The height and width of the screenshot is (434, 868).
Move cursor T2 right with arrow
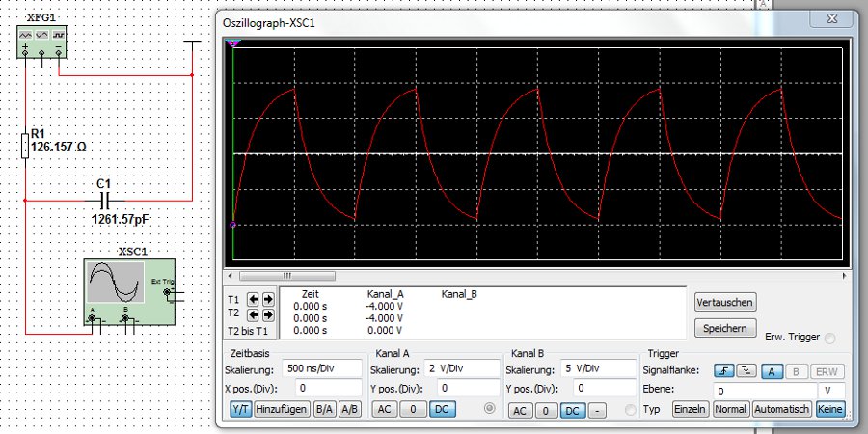tap(268, 314)
